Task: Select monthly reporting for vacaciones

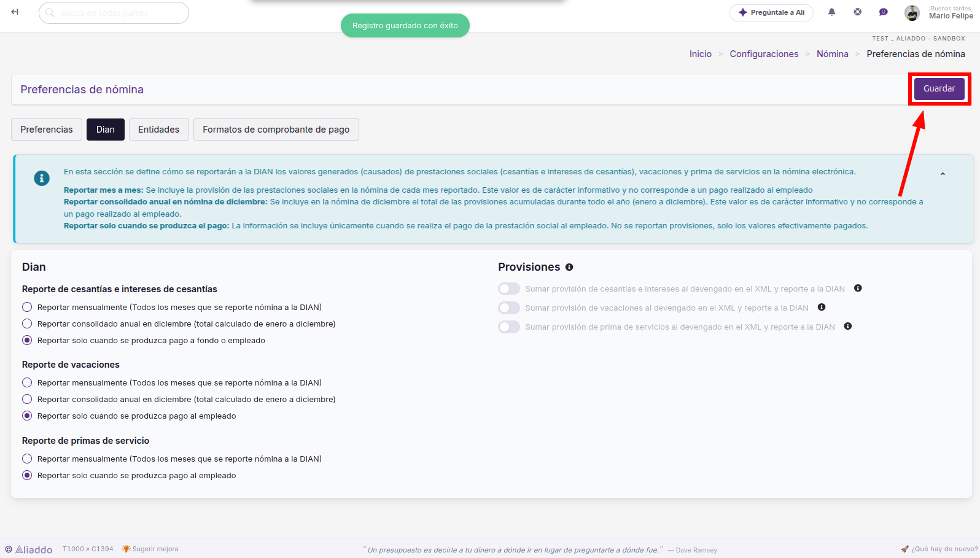Action: [27, 382]
